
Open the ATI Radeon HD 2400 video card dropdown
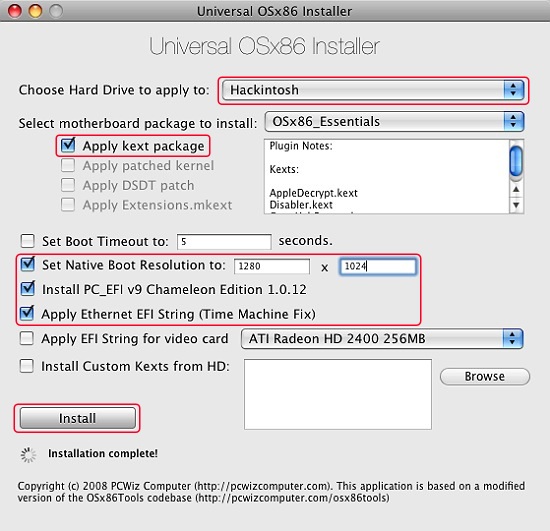pos(382,338)
